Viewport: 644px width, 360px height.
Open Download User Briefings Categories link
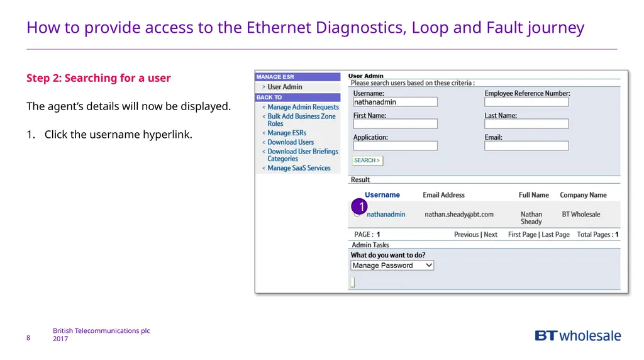303,155
